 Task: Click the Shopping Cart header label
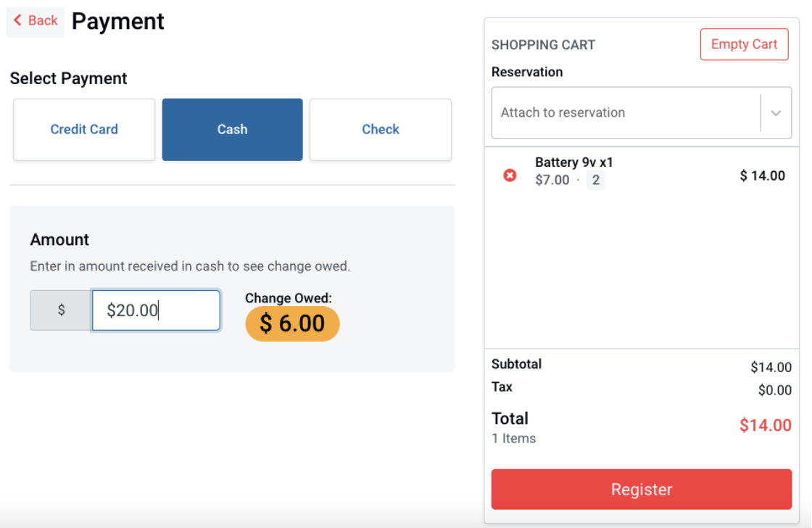pos(543,45)
